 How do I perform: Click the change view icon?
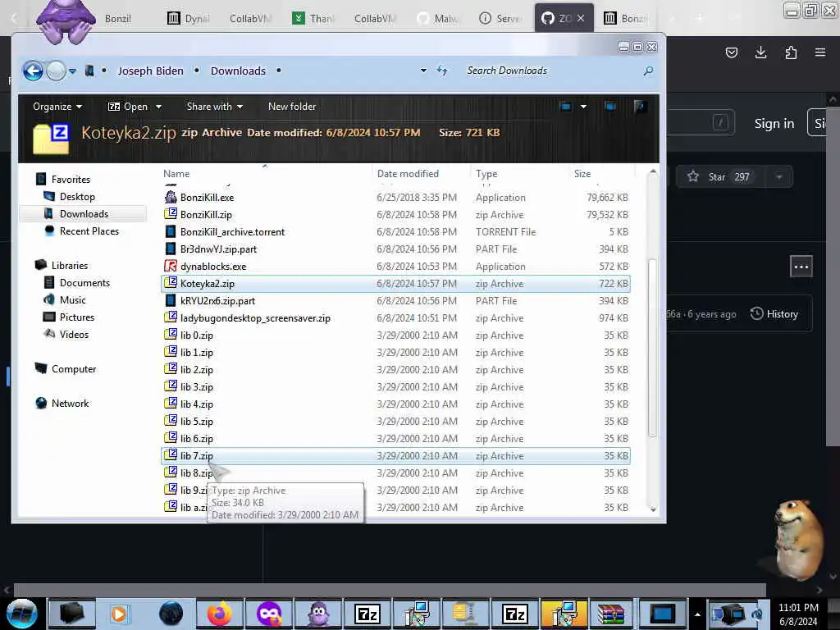(x=566, y=107)
